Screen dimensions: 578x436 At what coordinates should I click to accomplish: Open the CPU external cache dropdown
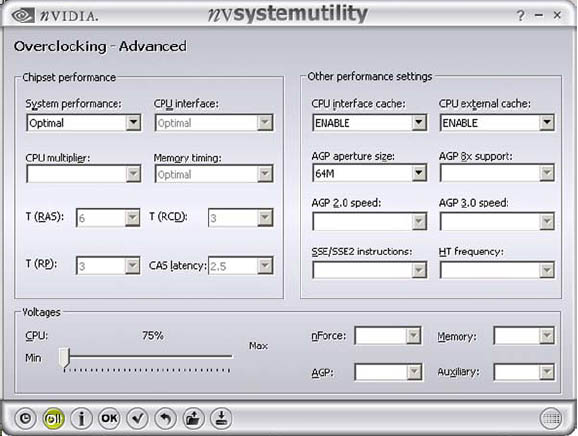pos(497,123)
